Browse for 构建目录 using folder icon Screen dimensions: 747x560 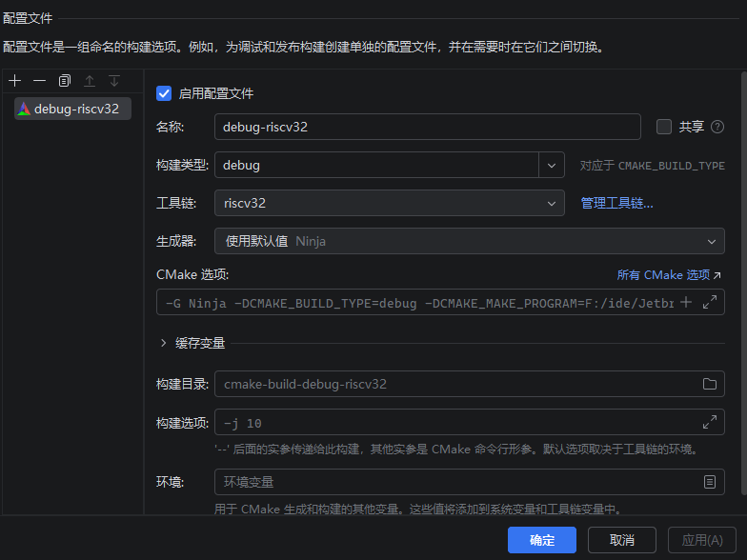tap(710, 384)
